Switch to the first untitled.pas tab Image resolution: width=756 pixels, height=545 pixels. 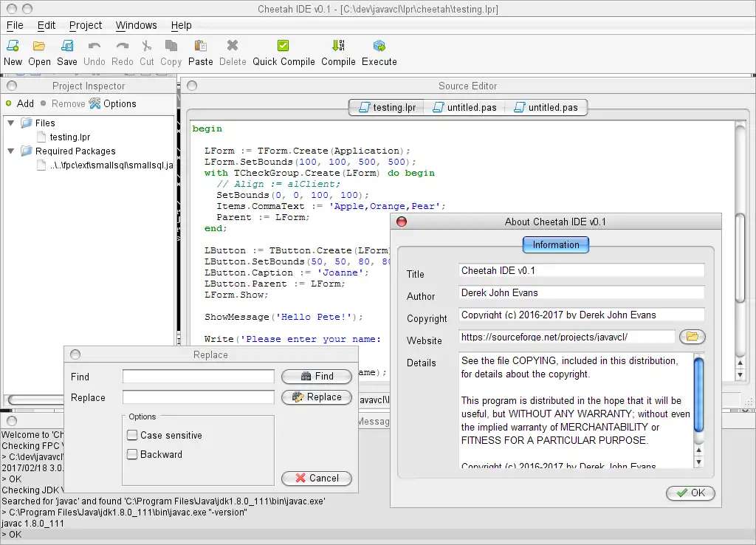point(465,108)
